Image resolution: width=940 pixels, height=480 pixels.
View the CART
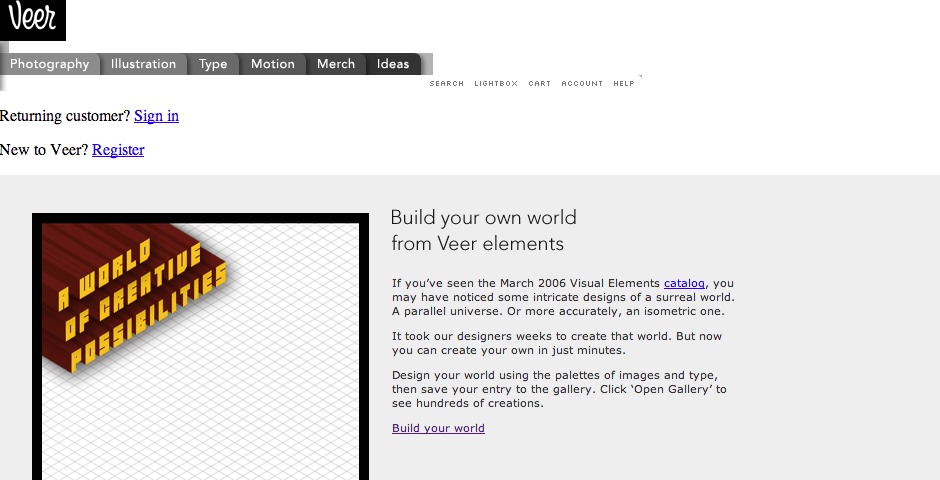(540, 83)
